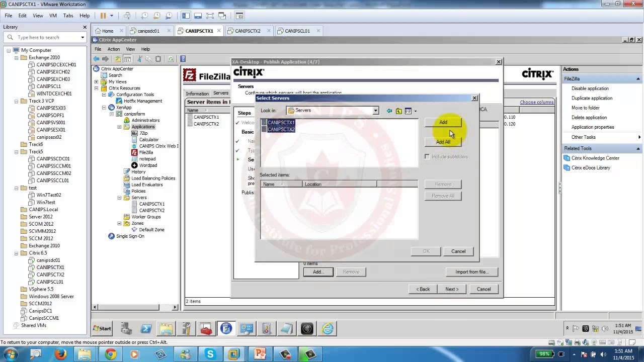This screenshot has height=362, width=644.
Task: Click guest Start button
Action: (x=103, y=328)
